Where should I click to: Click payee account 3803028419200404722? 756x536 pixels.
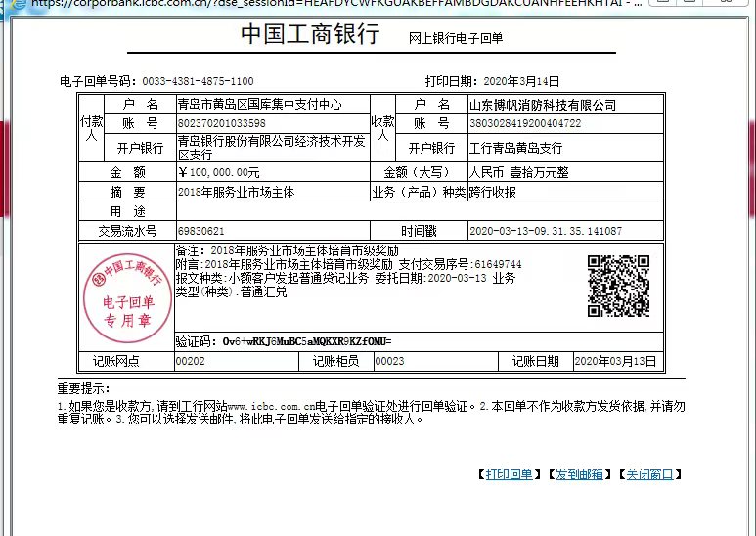(x=525, y=123)
